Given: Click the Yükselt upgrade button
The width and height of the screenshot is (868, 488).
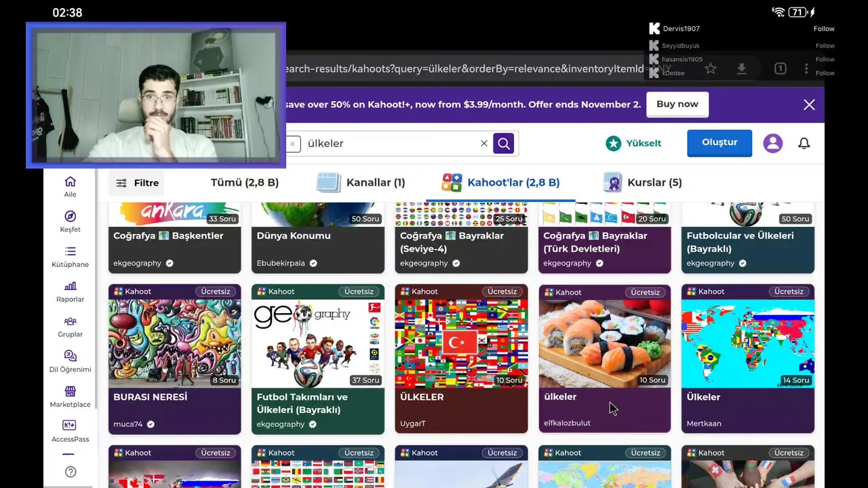Looking at the screenshot, I should 633,143.
